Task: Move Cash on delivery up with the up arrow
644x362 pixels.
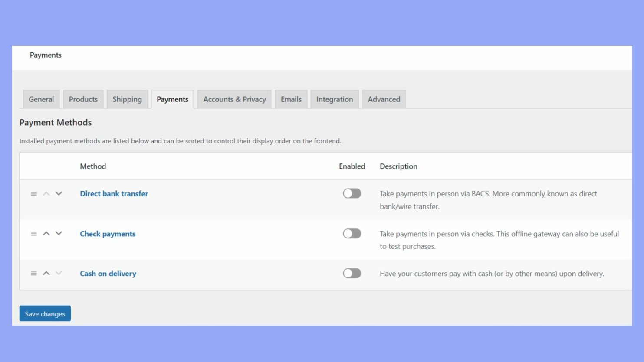Action: [x=46, y=273]
